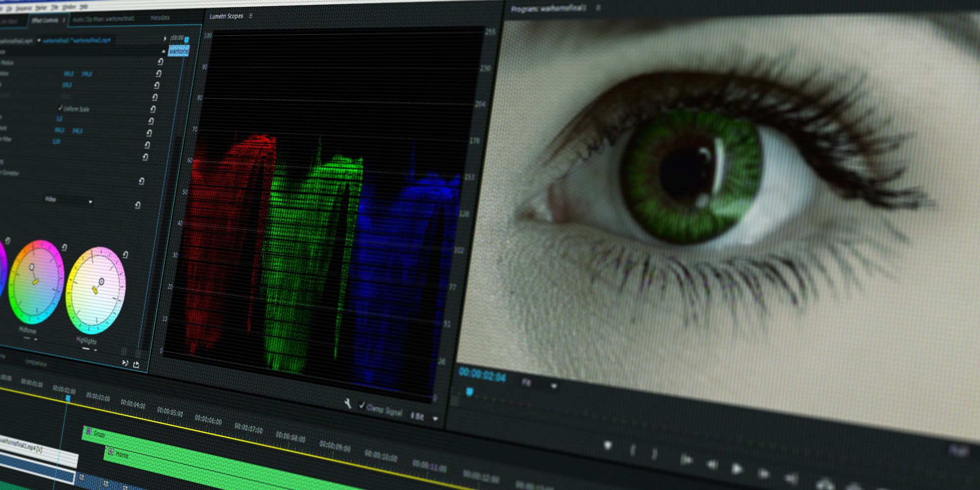Click reset icon beside Uniform Scale checkbox
Screen dimensions: 980x490
pyautogui.click(x=153, y=109)
